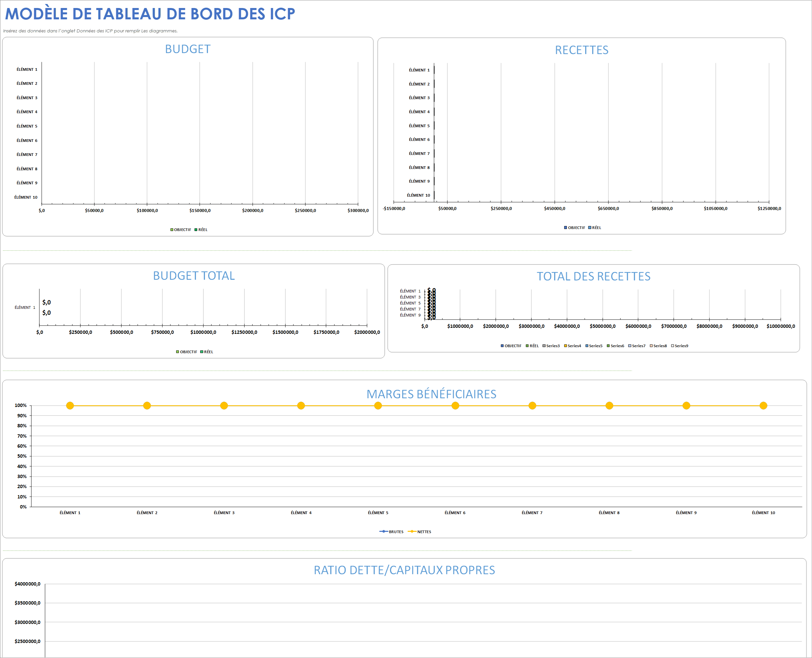Viewport: 812px width, 658px height.
Task: Click the $2500000,0 axis value in ratio chart
Action: [27, 642]
